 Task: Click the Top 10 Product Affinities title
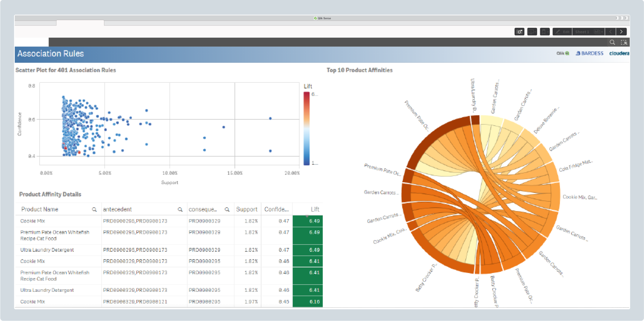(x=359, y=70)
